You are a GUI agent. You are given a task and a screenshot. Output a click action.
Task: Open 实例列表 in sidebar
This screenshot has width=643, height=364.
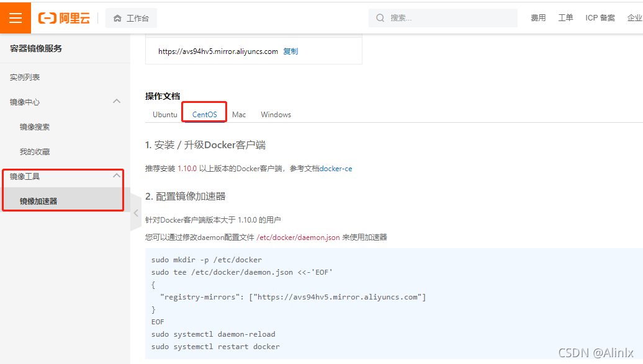[25, 78]
